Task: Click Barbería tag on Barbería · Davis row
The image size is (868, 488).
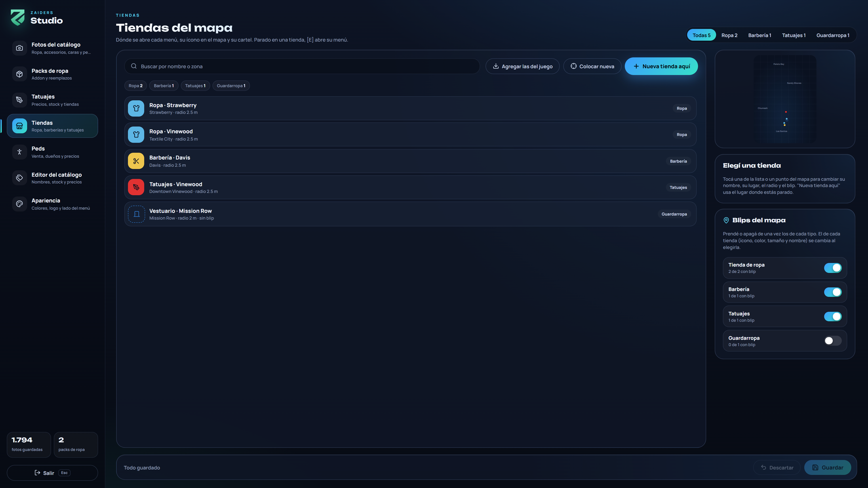Action: click(678, 161)
